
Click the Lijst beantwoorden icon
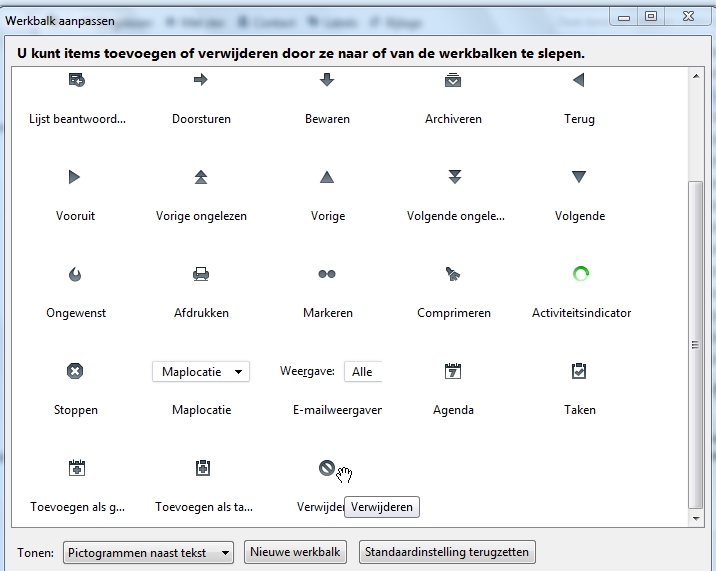pyautogui.click(x=77, y=80)
